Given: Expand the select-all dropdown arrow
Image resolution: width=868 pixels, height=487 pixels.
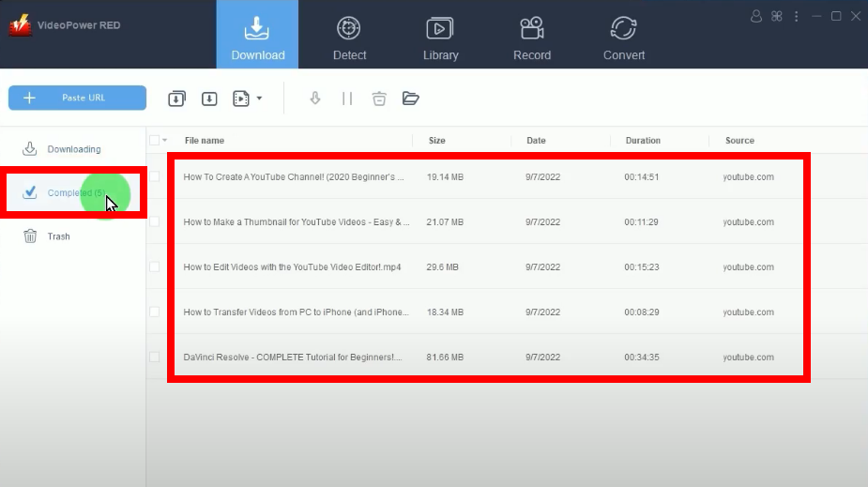Looking at the screenshot, I should [x=164, y=141].
